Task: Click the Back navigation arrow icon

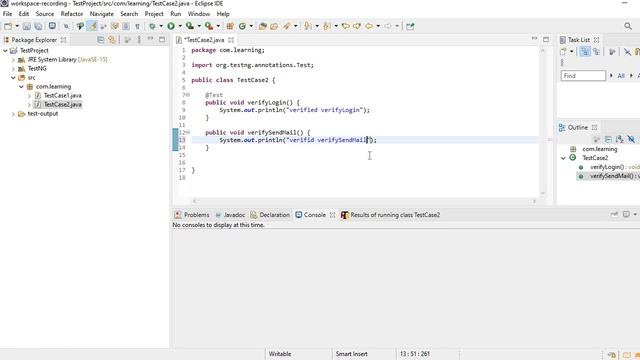Action: (x=369, y=26)
